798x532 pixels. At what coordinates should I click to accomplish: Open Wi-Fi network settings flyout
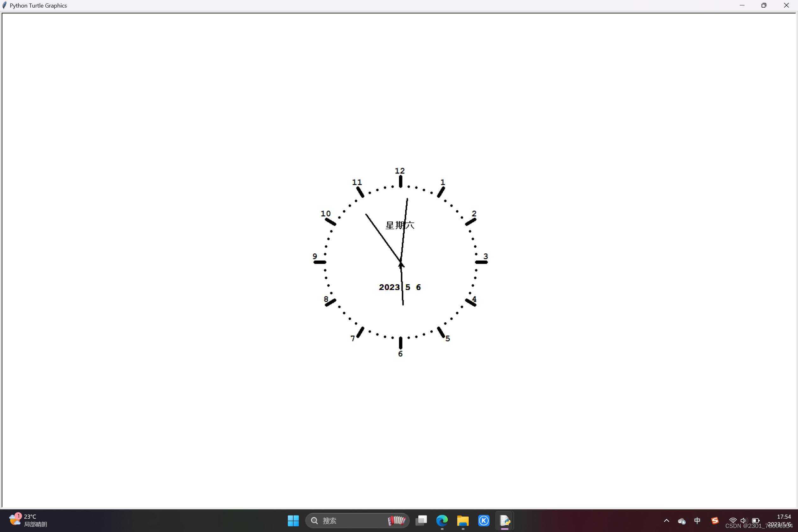pyautogui.click(x=733, y=521)
